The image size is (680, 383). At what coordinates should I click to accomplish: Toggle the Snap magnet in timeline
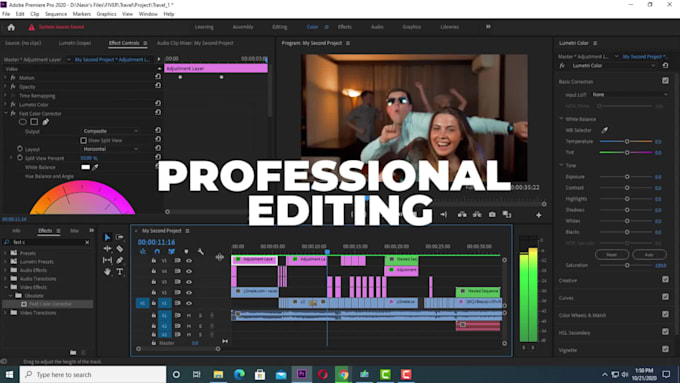pyautogui.click(x=157, y=252)
